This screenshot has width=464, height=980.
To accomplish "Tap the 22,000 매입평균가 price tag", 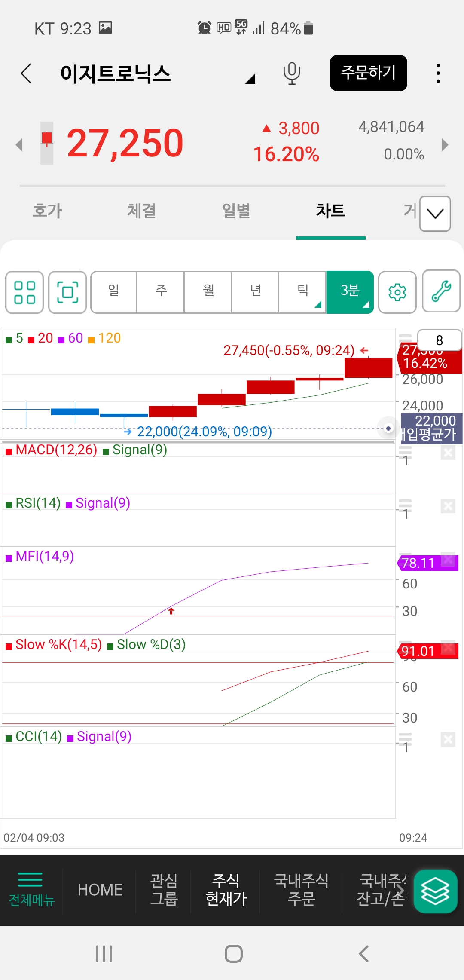I will 431,429.
